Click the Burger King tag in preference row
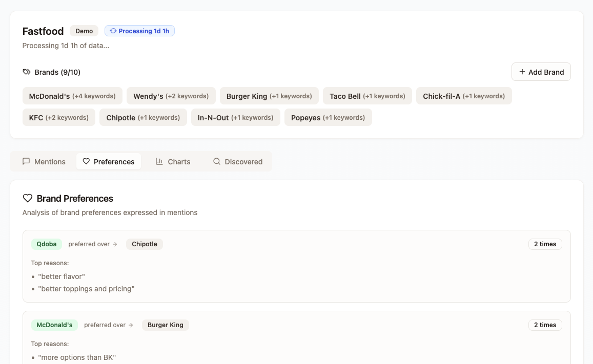593x364 pixels. pyautogui.click(x=165, y=325)
